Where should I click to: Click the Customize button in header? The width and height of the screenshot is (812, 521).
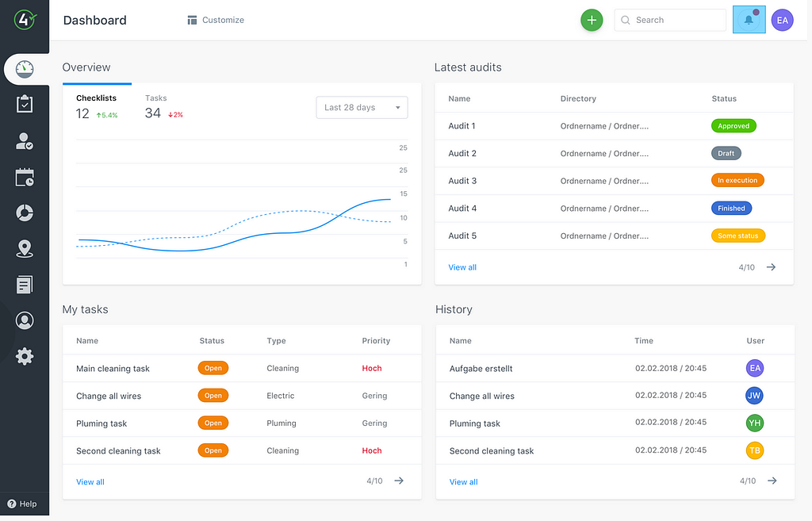click(x=216, y=20)
